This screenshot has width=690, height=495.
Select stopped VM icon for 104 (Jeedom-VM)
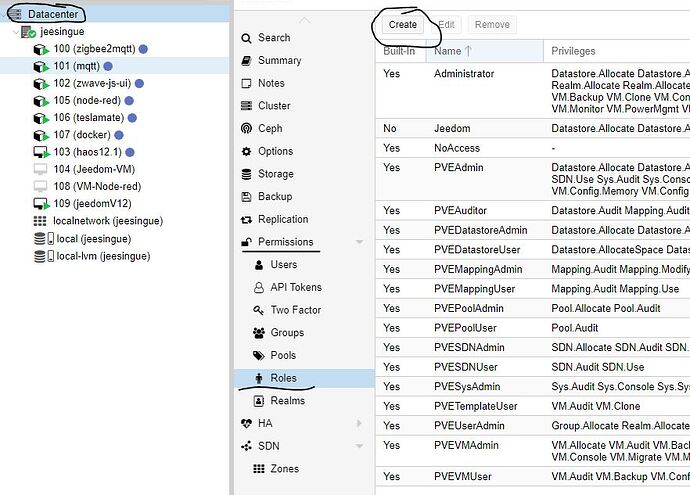tap(40, 169)
